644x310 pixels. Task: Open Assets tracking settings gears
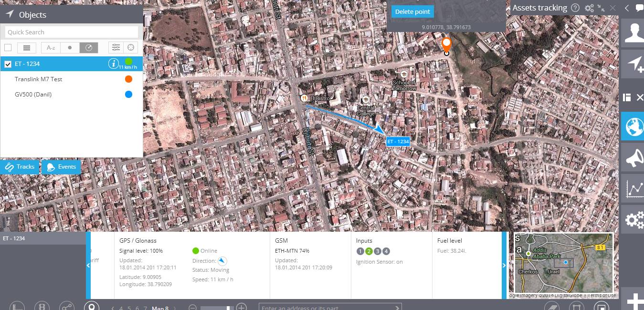point(590,8)
